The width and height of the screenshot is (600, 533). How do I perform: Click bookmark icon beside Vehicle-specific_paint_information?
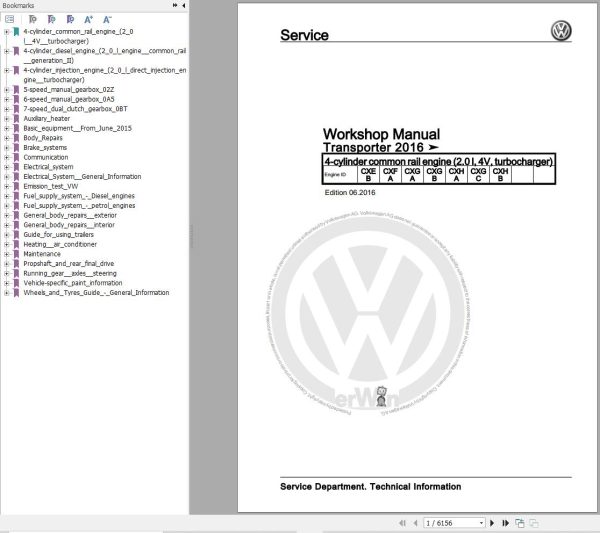pyautogui.click(x=16, y=283)
